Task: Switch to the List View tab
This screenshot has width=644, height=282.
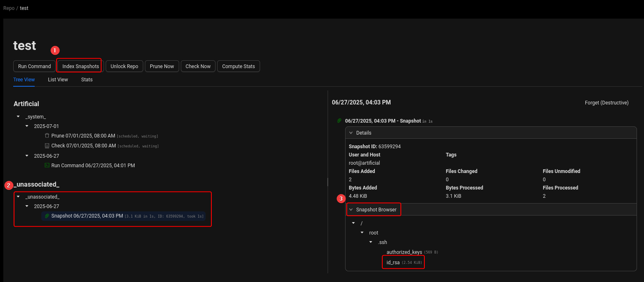Action: coord(58,80)
